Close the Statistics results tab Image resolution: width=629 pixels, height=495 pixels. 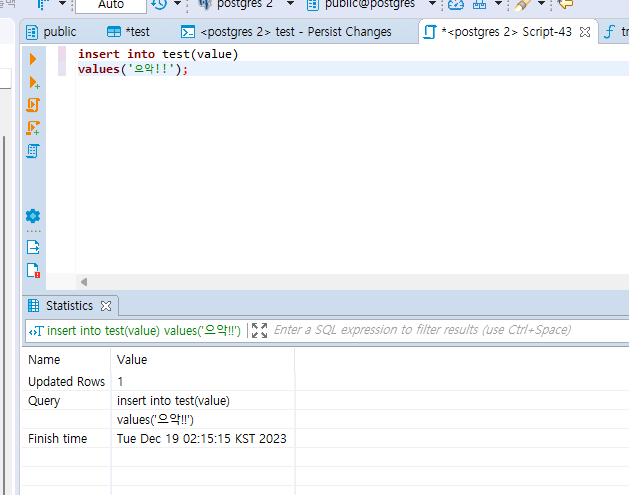point(106,306)
